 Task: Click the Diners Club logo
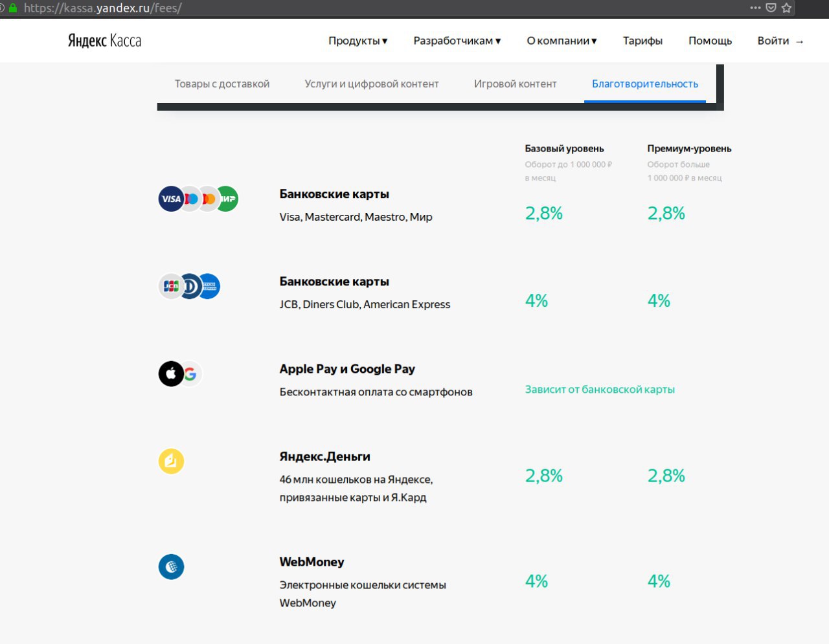tap(190, 286)
